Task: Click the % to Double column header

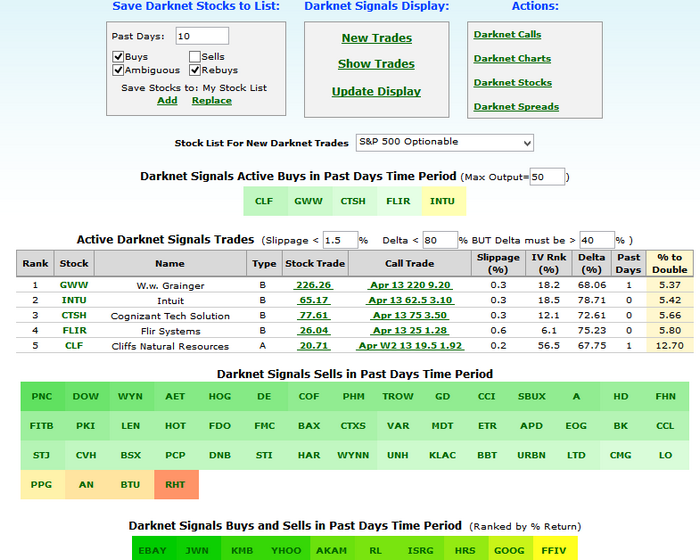Action: 669,263
